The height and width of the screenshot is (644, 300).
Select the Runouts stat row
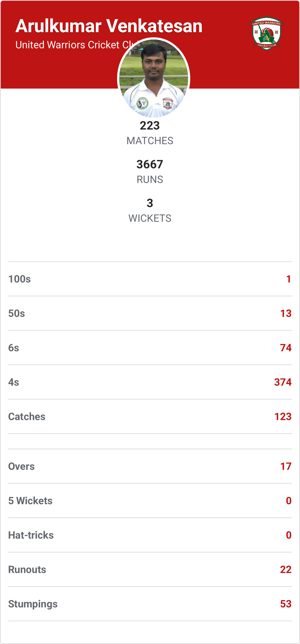point(150,570)
